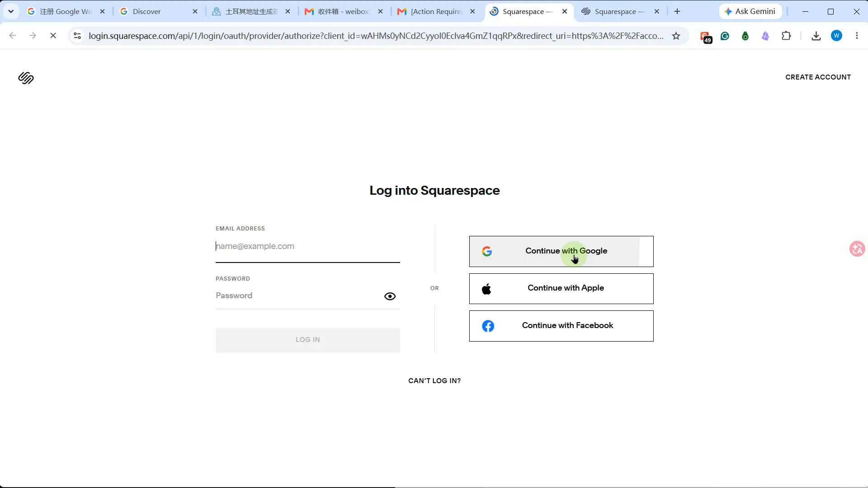Close the last Squarespace tab
Screen dimensions: 868x488
(x=657, y=11)
